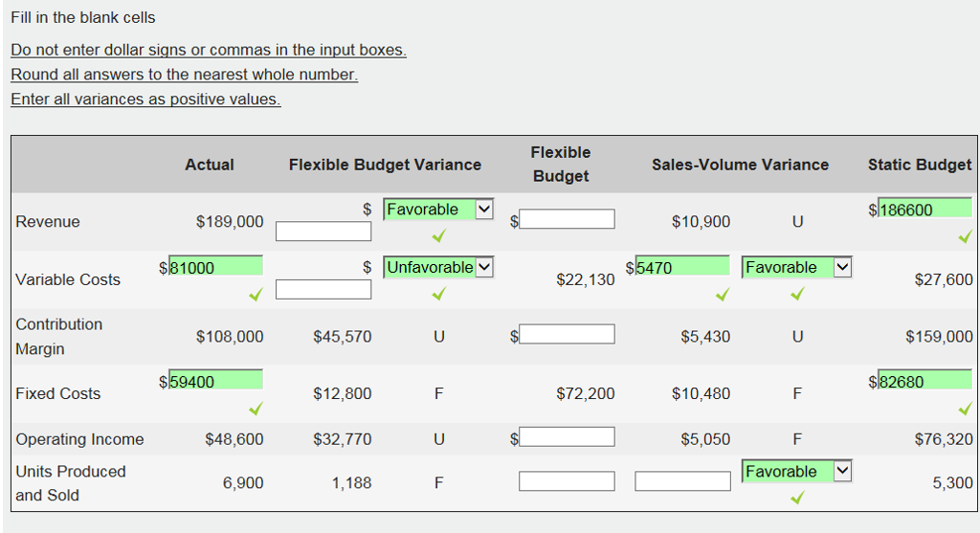
Task: Click the Revenue flexible budget variance input
Action: [323, 231]
